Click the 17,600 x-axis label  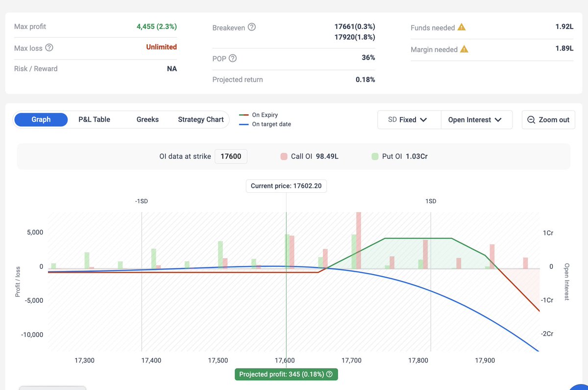[x=285, y=361]
